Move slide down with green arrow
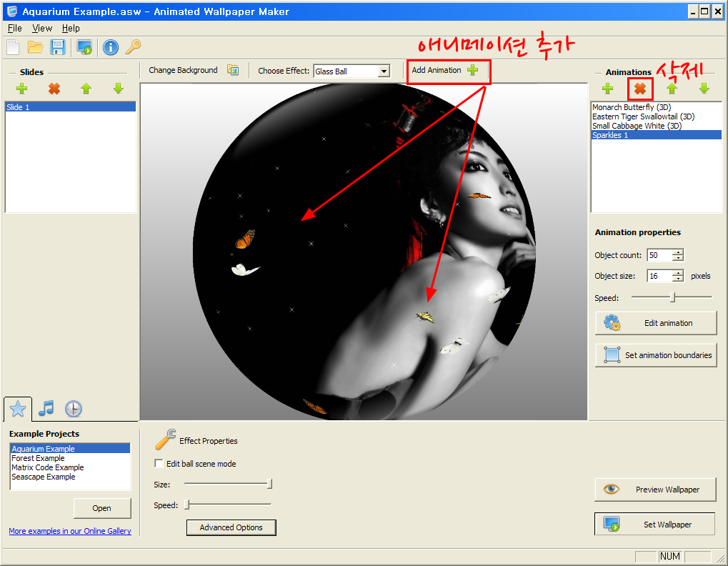The width and height of the screenshot is (728, 566). [x=119, y=88]
